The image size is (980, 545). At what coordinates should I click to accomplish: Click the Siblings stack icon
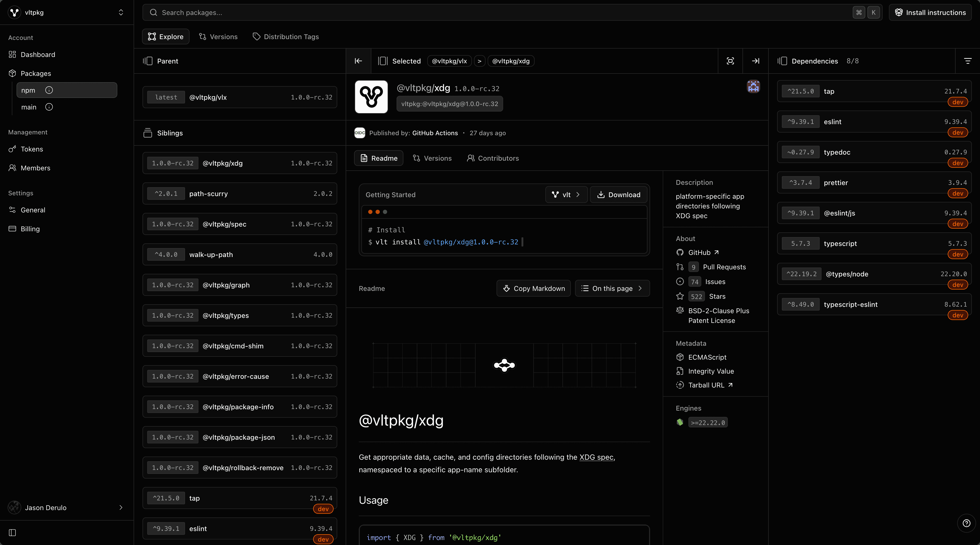(x=147, y=133)
